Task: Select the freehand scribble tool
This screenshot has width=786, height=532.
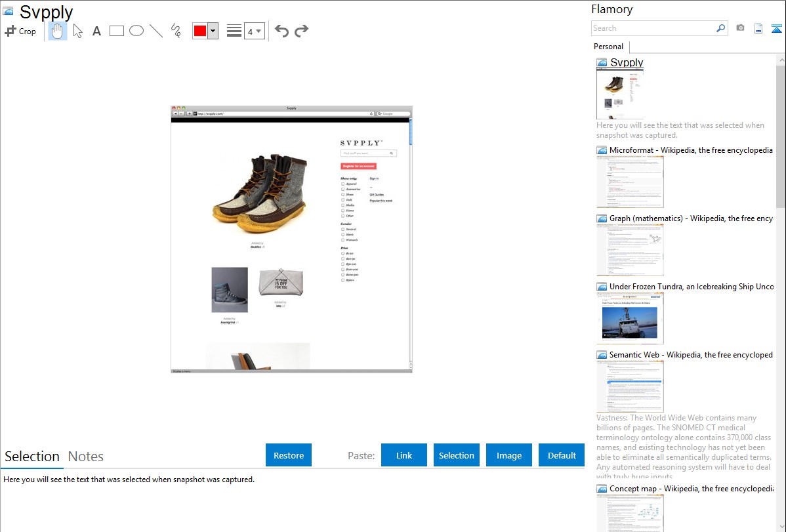Action: point(176,31)
